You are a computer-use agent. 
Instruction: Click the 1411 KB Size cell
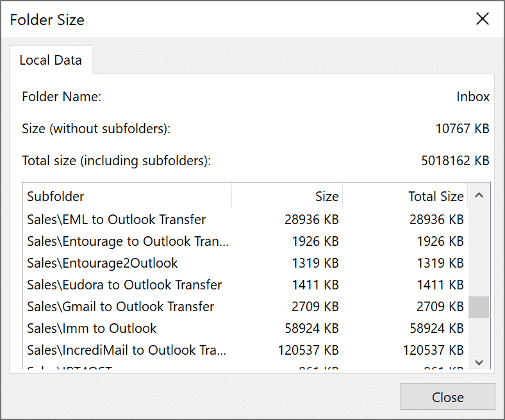click(x=315, y=285)
